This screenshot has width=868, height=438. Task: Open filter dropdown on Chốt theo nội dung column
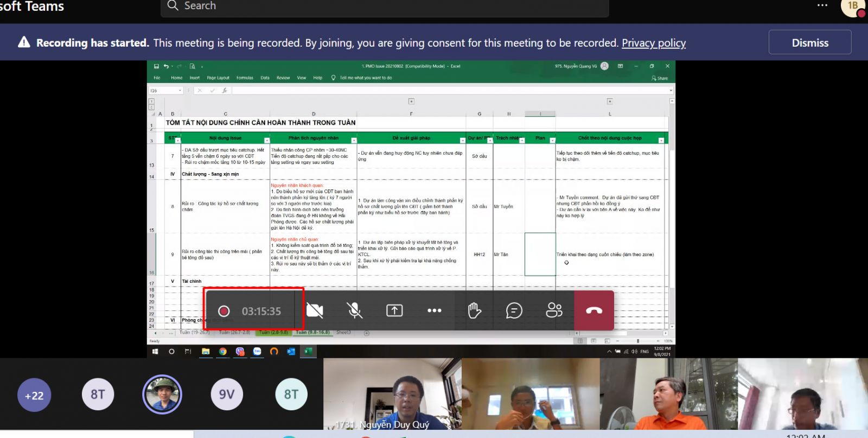coord(661,141)
